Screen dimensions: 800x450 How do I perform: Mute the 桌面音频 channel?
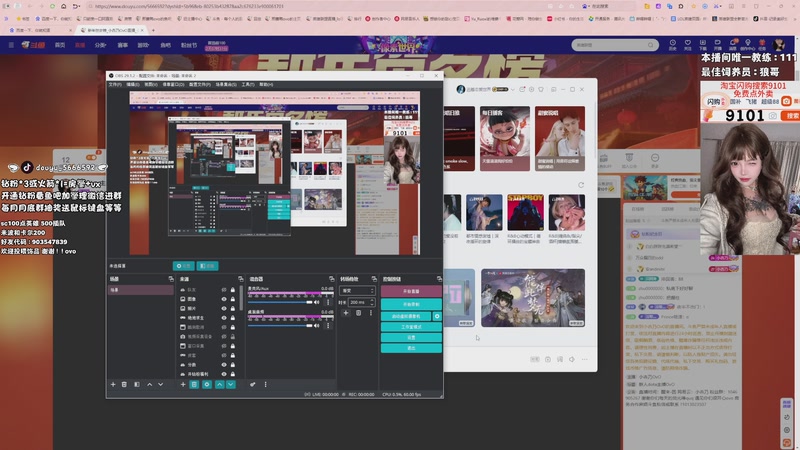point(317,325)
